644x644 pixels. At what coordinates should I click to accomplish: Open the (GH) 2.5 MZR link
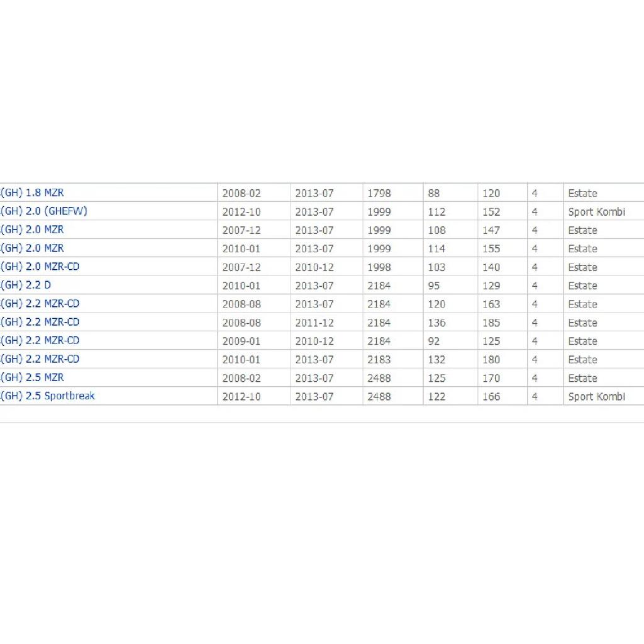click(x=32, y=377)
